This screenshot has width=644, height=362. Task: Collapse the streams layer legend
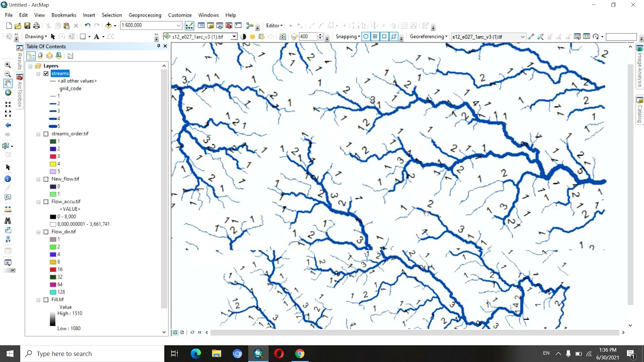point(38,73)
